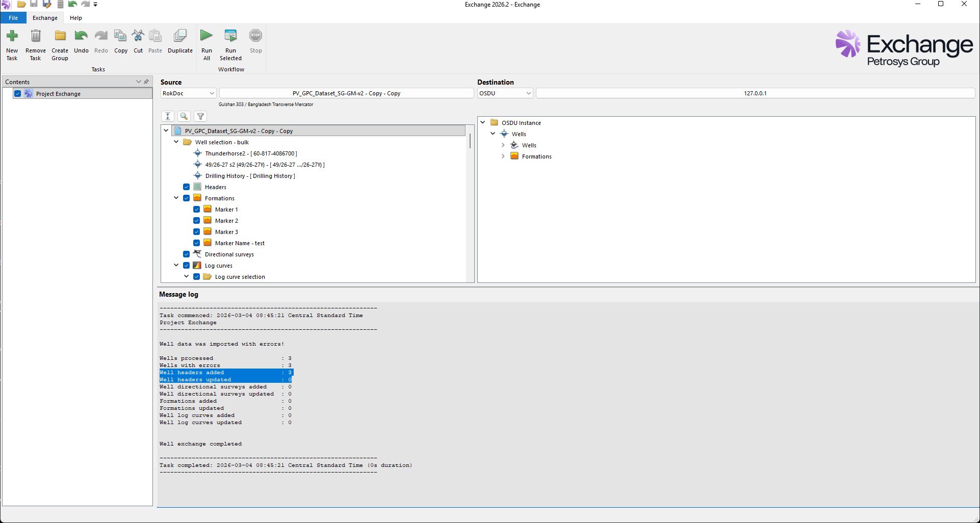980x523 pixels.
Task: Click the Run Selected icon
Action: 230,36
